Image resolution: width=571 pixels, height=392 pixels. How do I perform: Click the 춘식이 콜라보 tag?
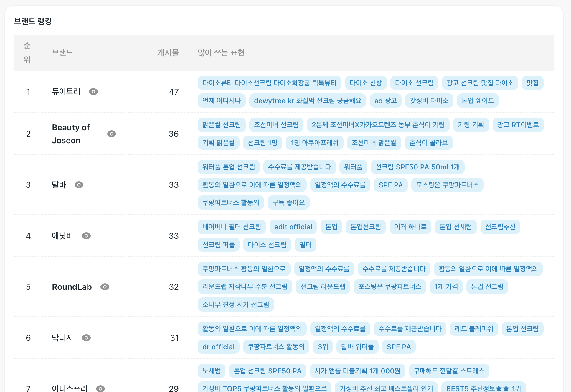coord(428,143)
